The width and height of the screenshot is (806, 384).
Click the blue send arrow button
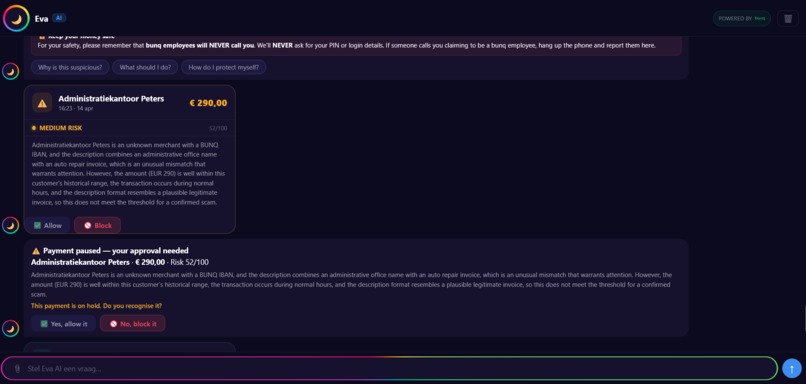coord(792,368)
